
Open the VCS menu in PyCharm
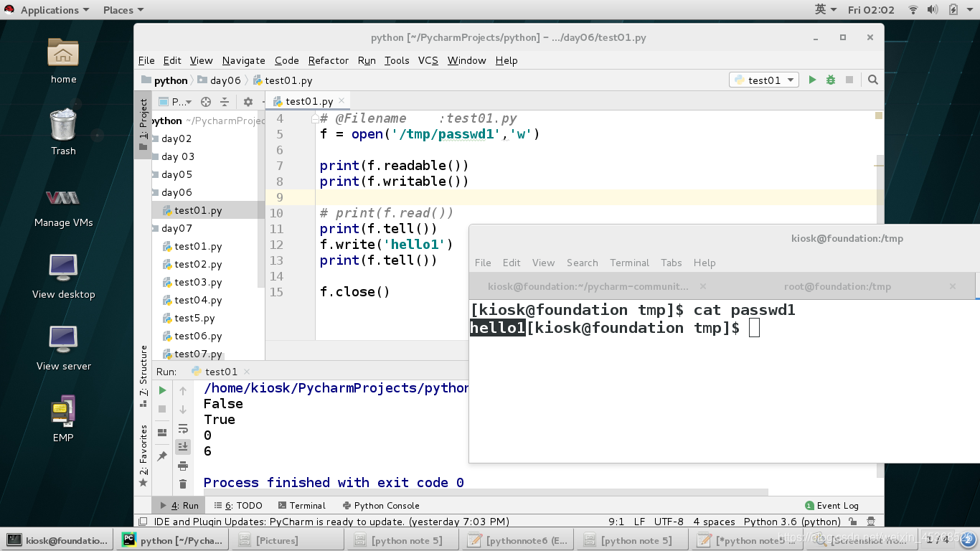pos(428,60)
